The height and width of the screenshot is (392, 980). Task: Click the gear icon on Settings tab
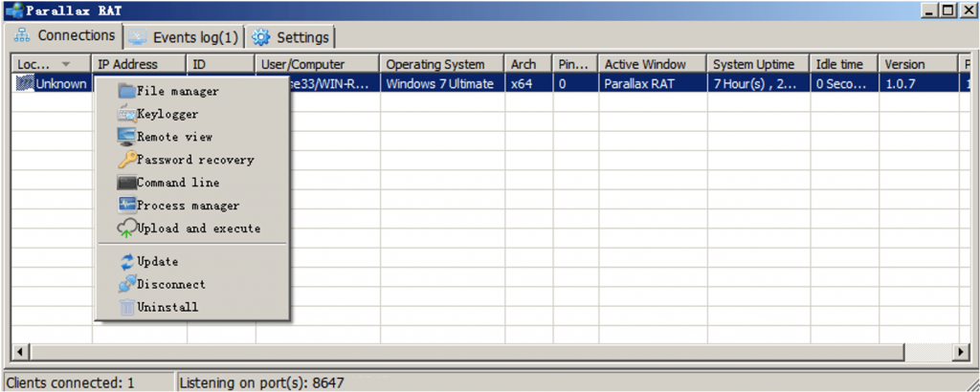(x=260, y=37)
